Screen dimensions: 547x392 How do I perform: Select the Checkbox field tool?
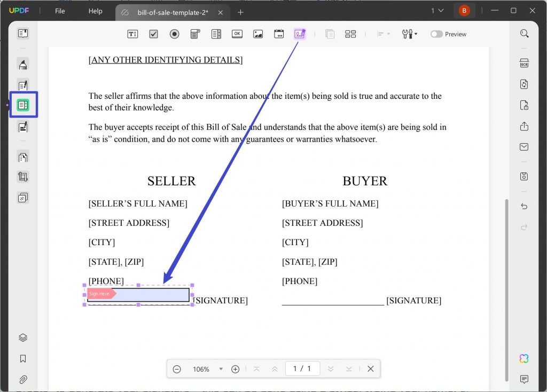pos(153,34)
